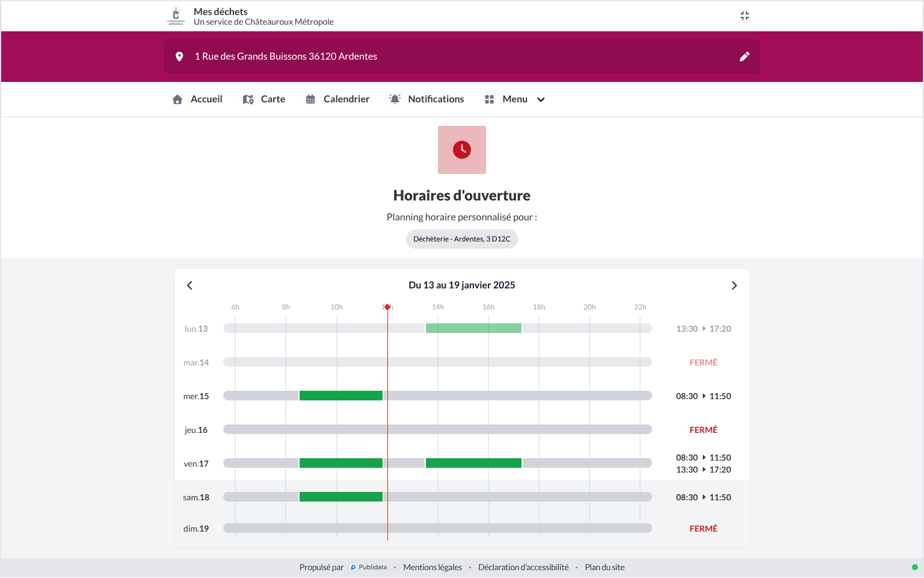Open the Notifications page
This screenshot has height=578, width=924.
point(427,99)
